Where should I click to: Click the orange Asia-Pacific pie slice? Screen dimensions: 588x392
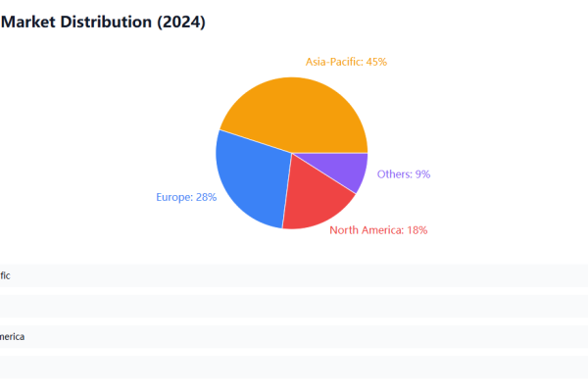(x=294, y=108)
